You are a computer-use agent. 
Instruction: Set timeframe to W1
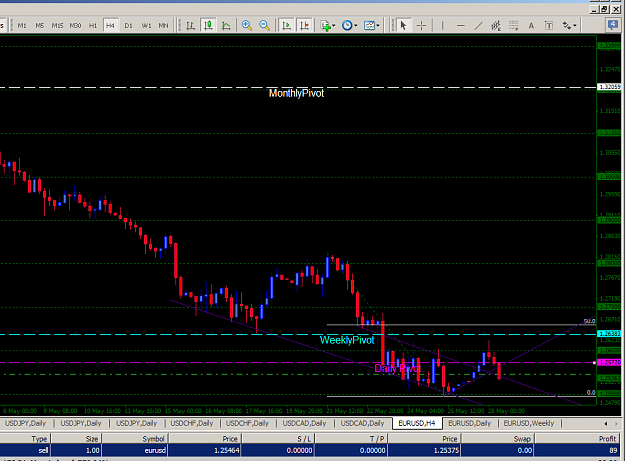146,26
